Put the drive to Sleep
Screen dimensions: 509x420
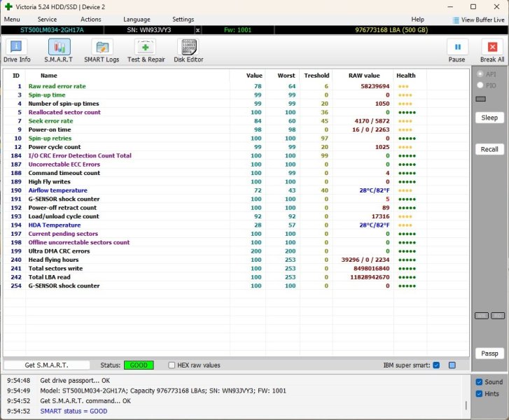pos(489,118)
